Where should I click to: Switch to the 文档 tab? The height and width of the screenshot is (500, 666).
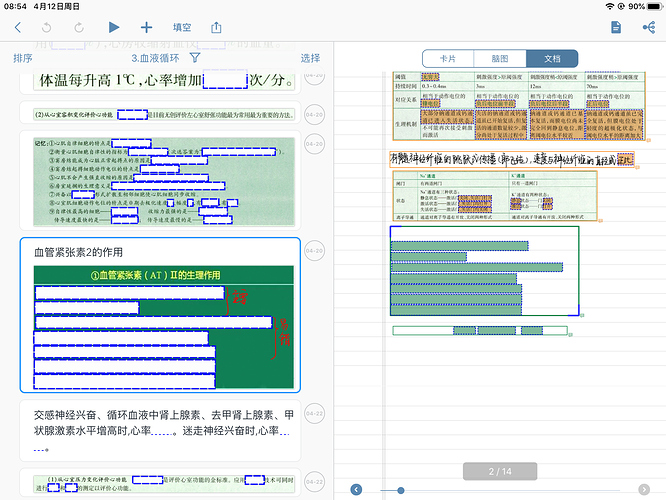coord(552,59)
